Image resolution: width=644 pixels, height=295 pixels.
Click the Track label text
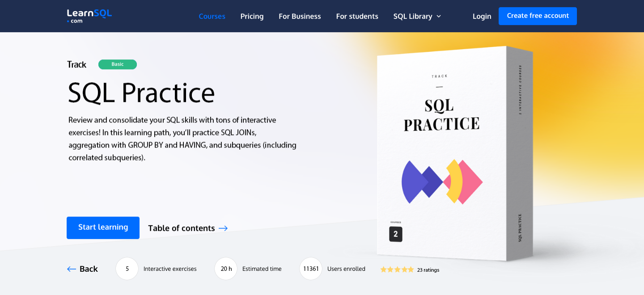coord(76,64)
